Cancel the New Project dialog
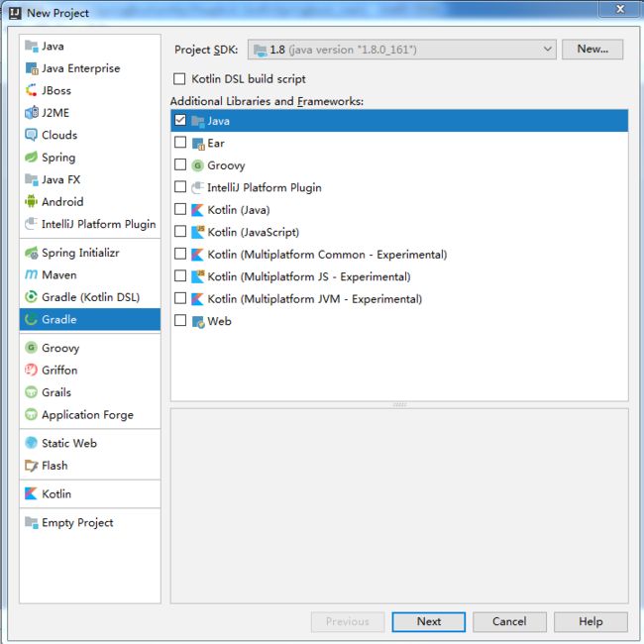This screenshot has width=644, height=644. (x=509, y=622)
